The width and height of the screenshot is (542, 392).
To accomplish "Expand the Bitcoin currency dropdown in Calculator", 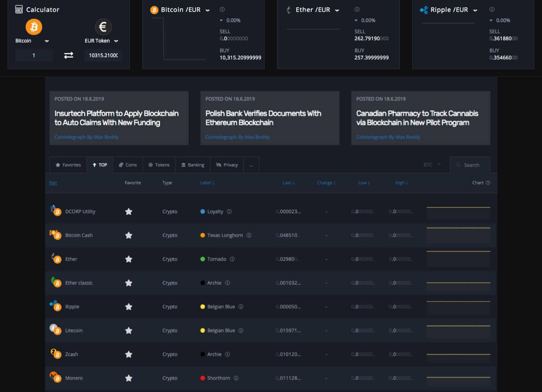I will 47,41.
